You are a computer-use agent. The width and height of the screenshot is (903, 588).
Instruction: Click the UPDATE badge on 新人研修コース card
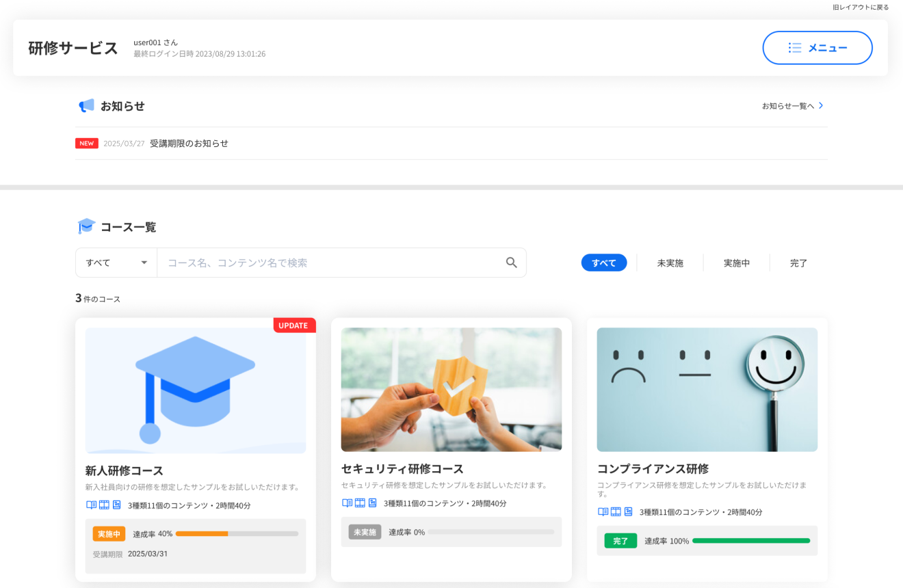coord(294,325)
